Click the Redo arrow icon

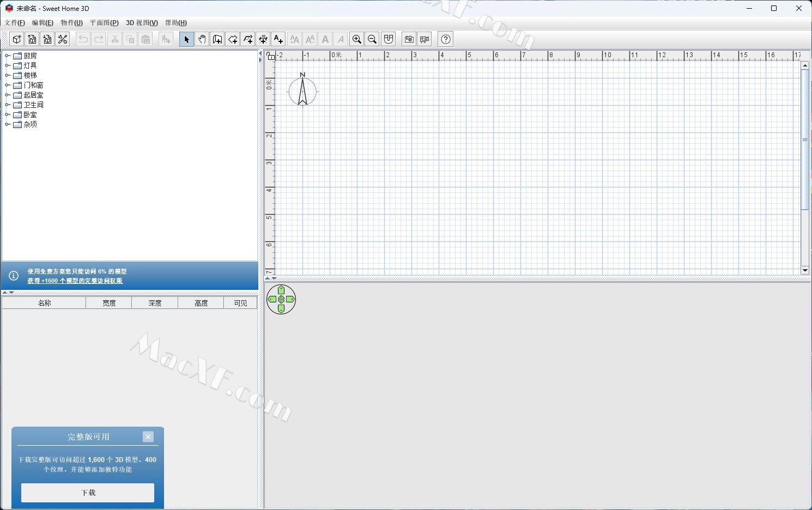[x=99, y=39]
